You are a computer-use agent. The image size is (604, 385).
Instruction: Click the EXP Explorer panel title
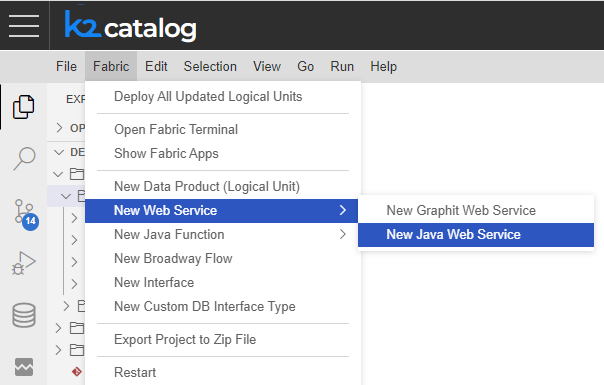click(x=76, y=99)
